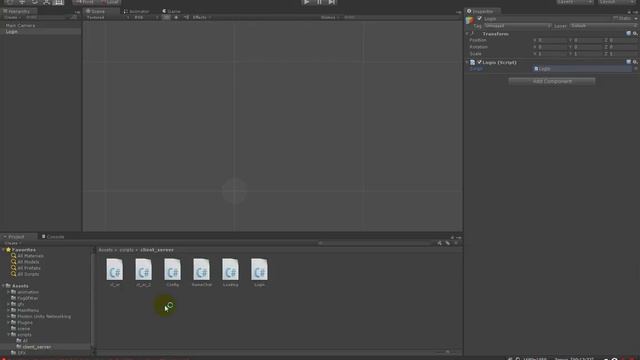Select All Scripts in Favorites
The width and height of the screenshot is (640, 360).
[28, 274]
